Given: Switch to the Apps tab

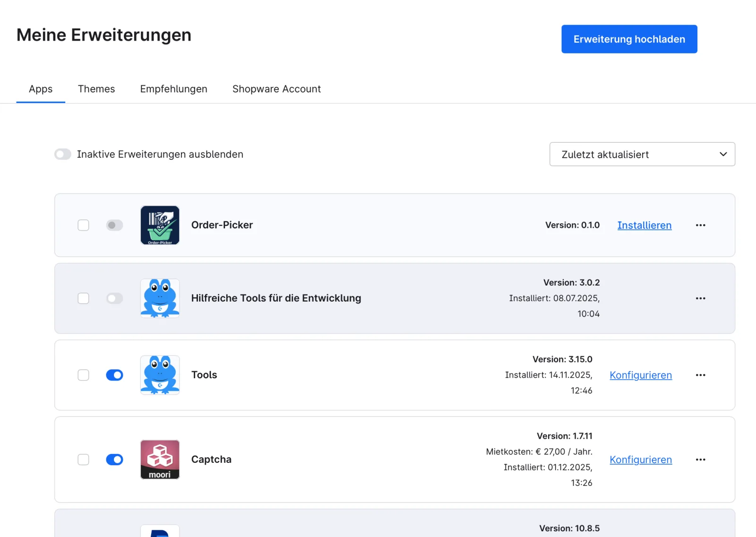Looking at the screenshot, I should [x=41, y=89].
